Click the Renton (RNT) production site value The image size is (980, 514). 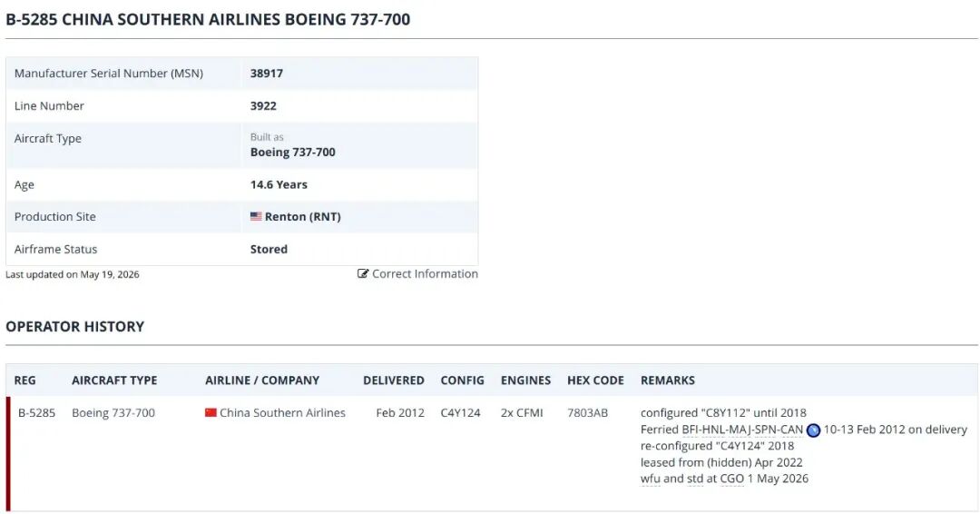[302, 216]
